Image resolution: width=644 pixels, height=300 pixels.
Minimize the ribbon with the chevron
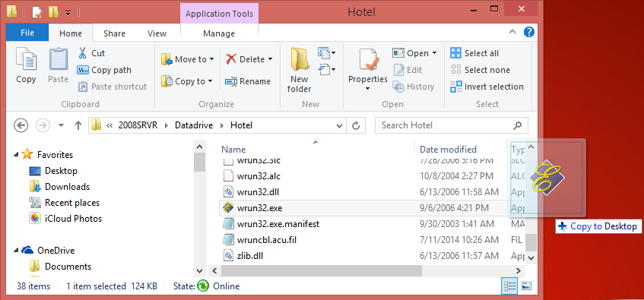coord(512,32)
